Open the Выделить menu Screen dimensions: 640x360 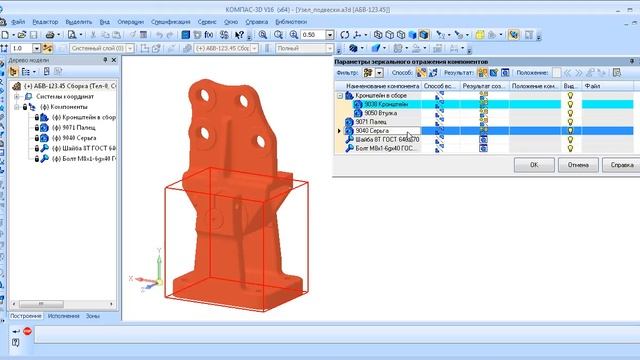click(78, 22)
